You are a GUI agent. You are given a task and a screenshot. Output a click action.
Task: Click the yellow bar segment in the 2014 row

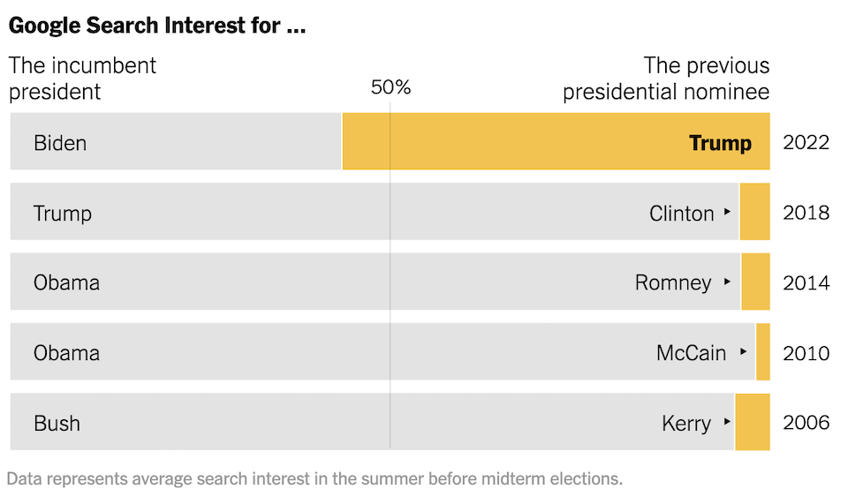pyautogui.click(x=755, y=282)
